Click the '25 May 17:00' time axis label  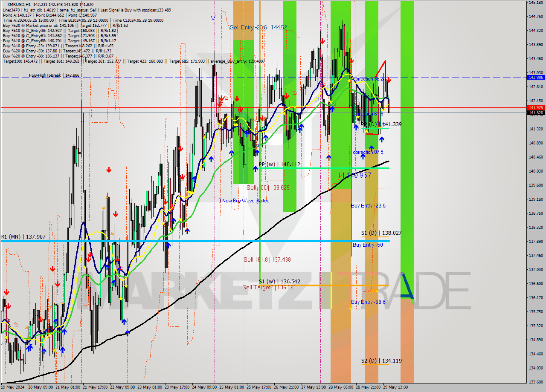point(259,387)
